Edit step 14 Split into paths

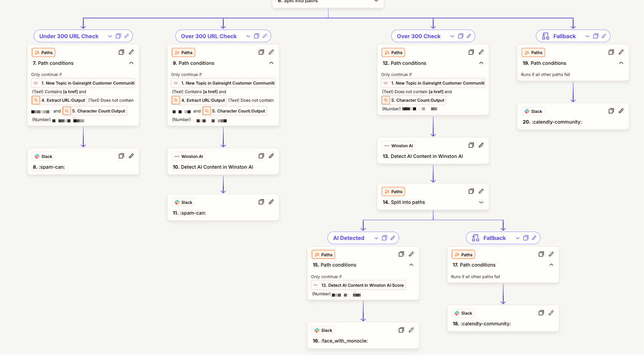pos(481,191)
